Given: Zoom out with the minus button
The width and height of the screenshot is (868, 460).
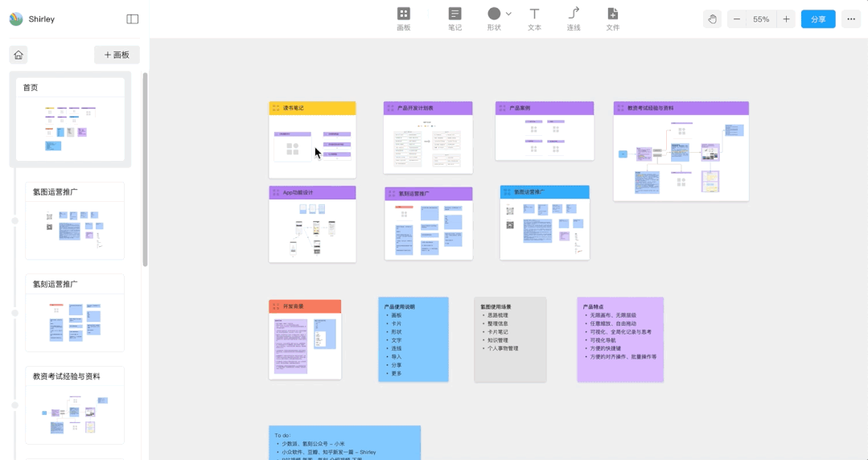Looking at the screenshot, I should (737, 19).
